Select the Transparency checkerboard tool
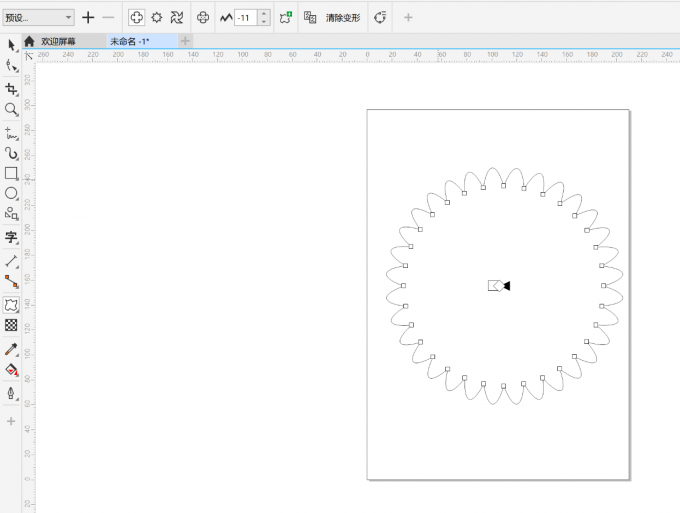The height and width of the screenshot is (513, 680). (x=11, y=325)
